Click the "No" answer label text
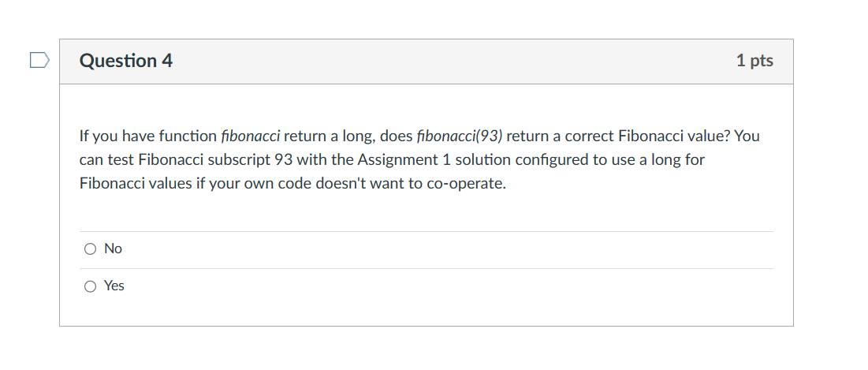Screen dimensions: 868x370 point(113,249)
